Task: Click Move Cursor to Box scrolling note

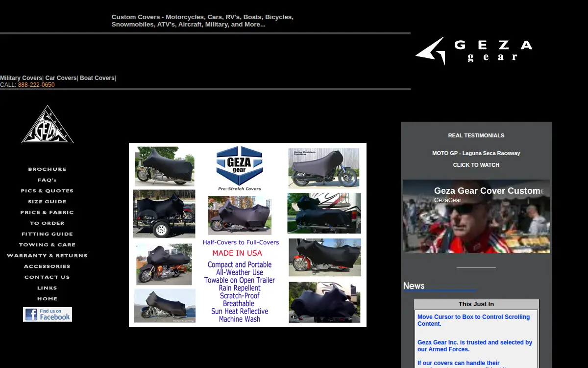Action: point(473,320)
